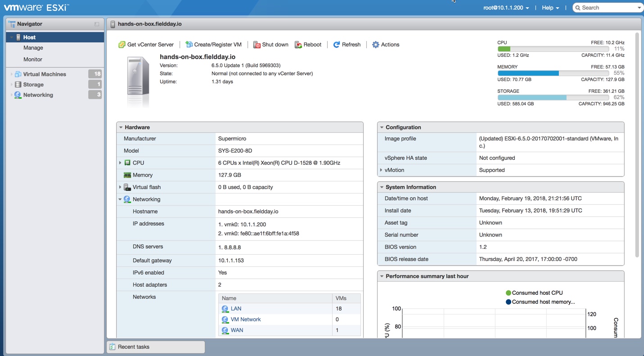Expand the CPU row in Hardware
644x356 pixels.
point(120,162)
